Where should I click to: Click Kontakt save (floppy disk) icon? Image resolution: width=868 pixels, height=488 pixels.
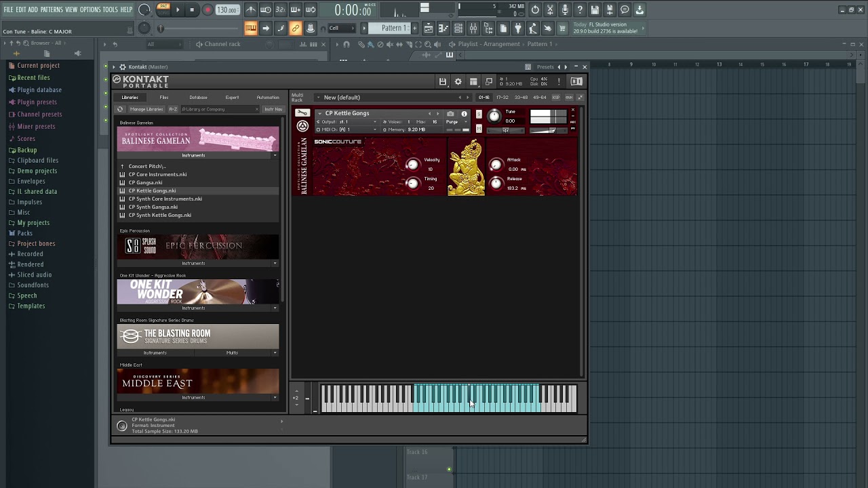point(443,81)
